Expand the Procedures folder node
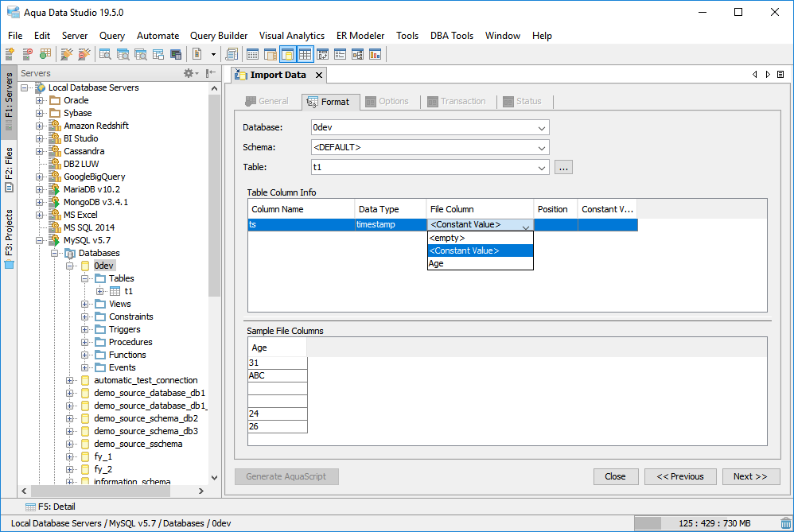This screenshot has height=532, width=794. [x=84, y=342]
